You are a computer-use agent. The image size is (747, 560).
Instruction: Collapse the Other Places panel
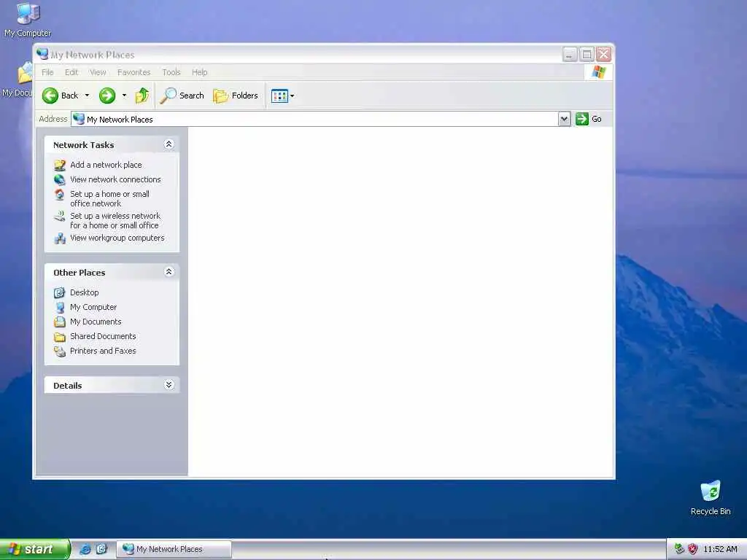pyautogui.click(x=169, y=272)
